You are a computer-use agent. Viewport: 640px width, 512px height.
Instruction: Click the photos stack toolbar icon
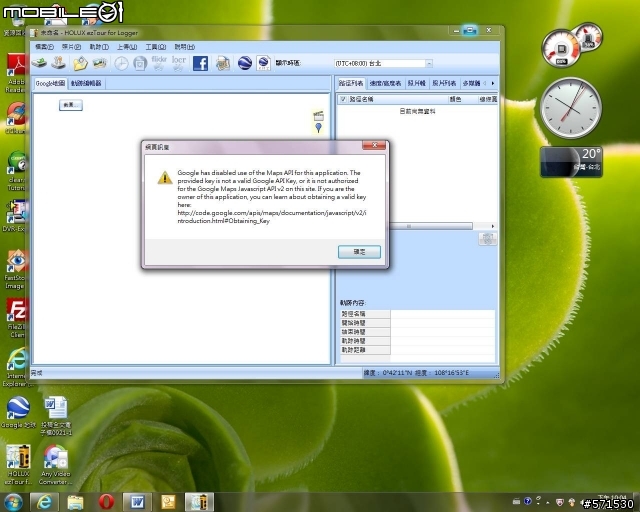[100, 63]
